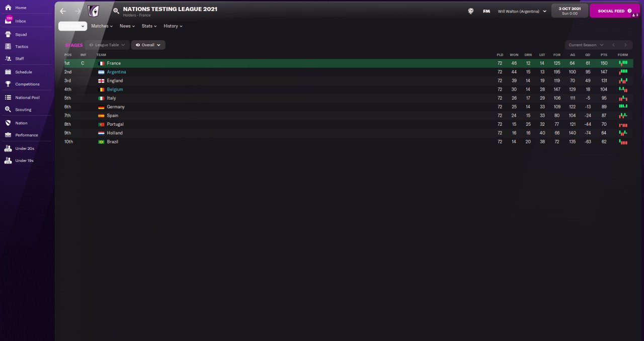Open the Argentina team link

[x=116, y=72]
